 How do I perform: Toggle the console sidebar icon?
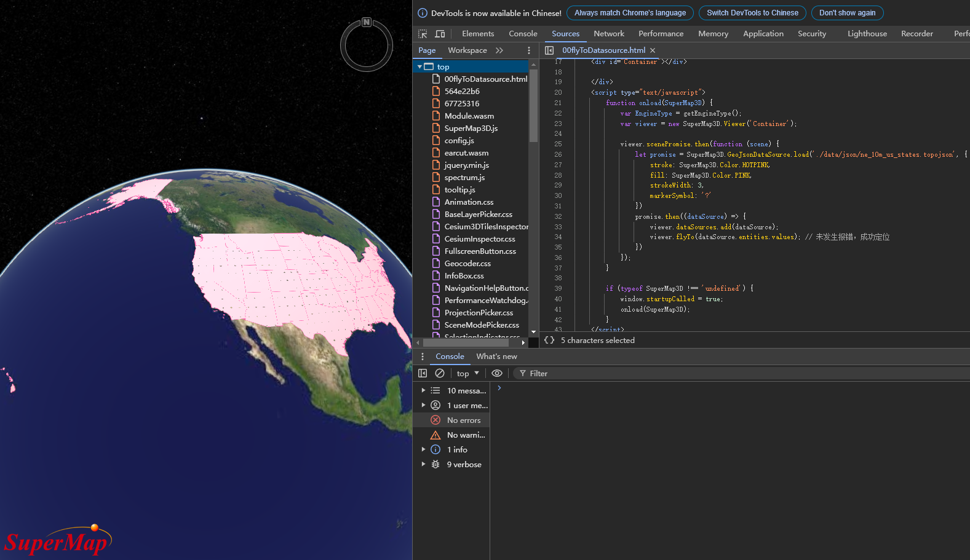pyautogui.click(x=423, y=373)
